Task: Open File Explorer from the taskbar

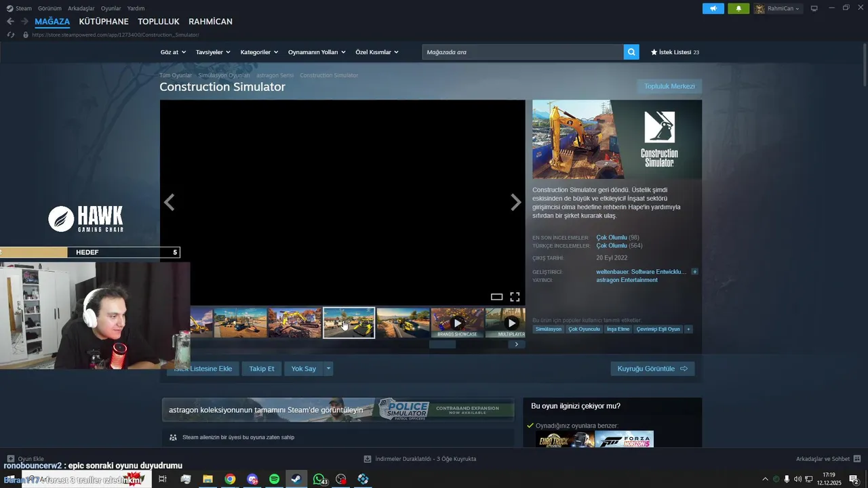Action: pyautogui.click(x=208, y=479)
